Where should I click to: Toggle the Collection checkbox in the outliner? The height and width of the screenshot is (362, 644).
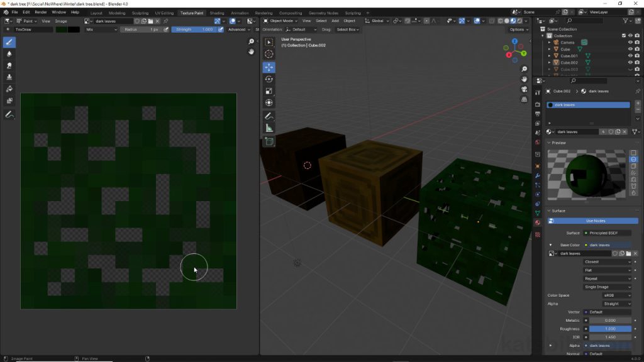(624, 36)
